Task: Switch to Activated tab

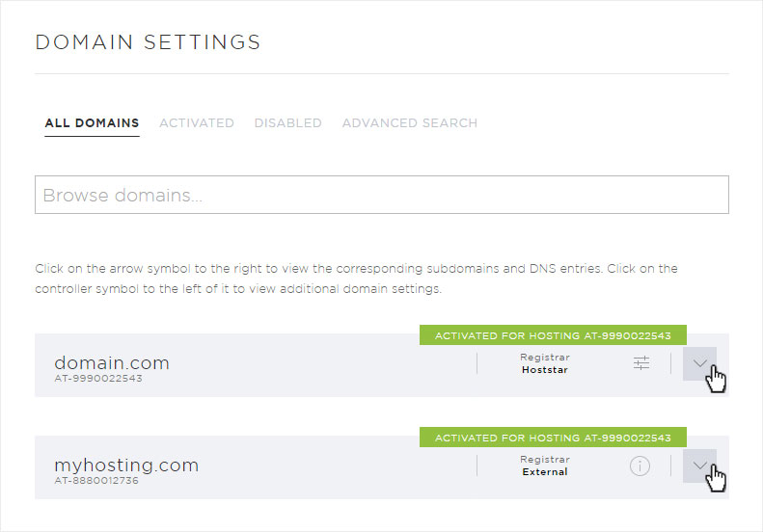Action: tap(197, 123)
